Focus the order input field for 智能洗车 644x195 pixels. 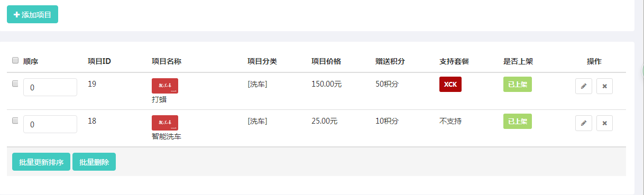point(50,124)
